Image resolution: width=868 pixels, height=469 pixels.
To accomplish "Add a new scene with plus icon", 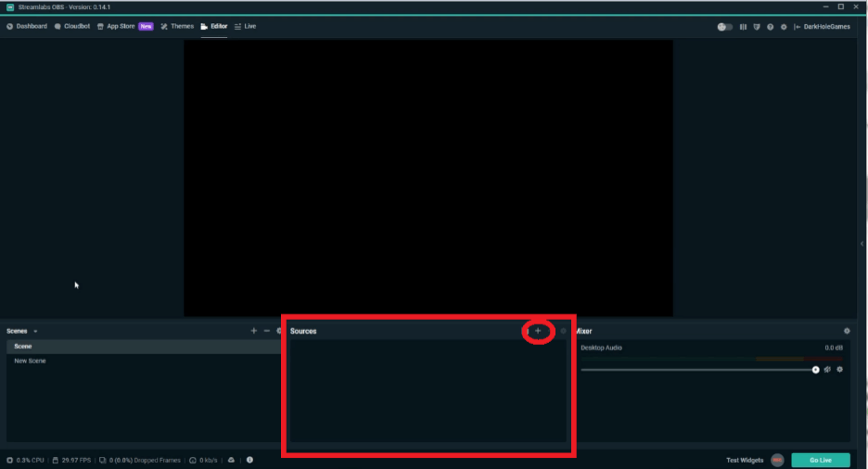I will pyautogui.click(x=253, y=331).
